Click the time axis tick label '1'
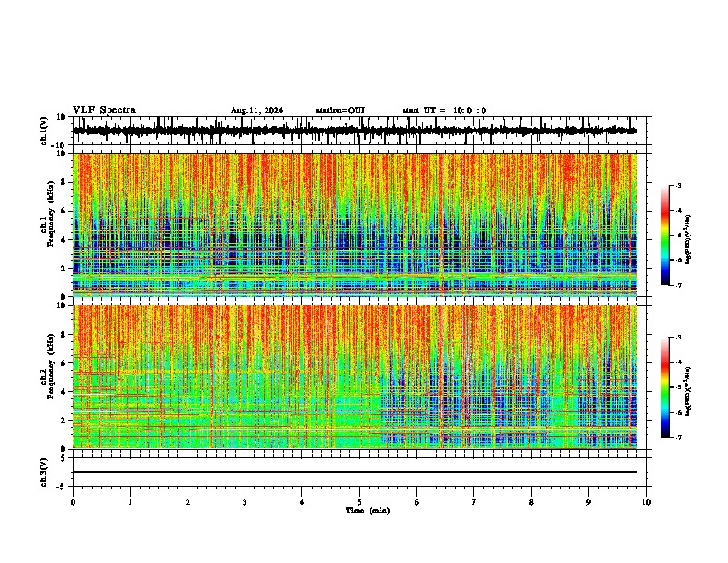This screenshot has height=563, width=728. pyautogui.click(x=130, y=502)
